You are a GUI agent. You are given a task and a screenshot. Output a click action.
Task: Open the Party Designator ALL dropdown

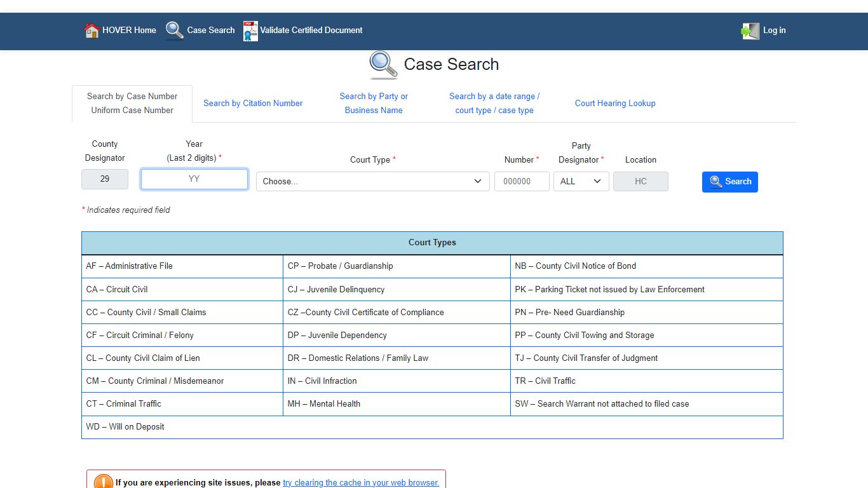581,181
